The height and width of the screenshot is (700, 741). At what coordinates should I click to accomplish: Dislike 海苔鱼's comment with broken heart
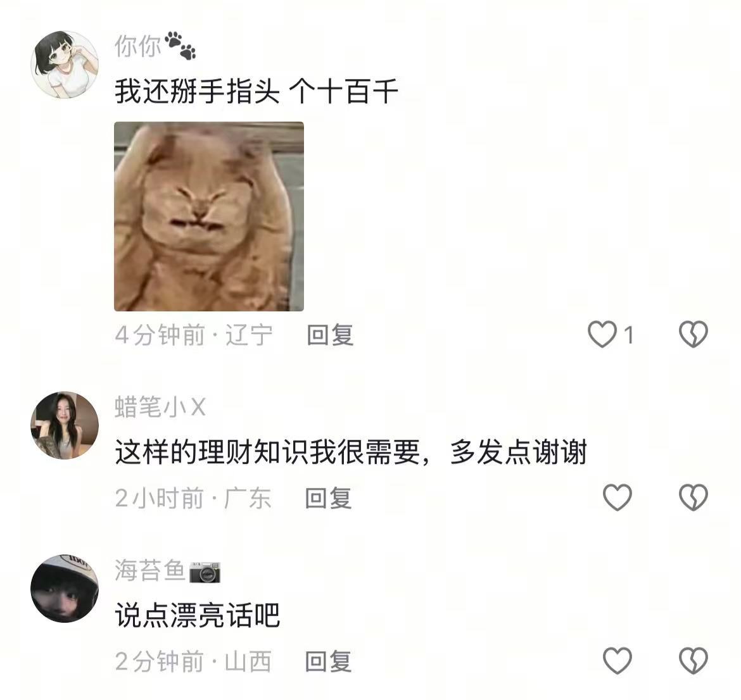click(693, 660)
